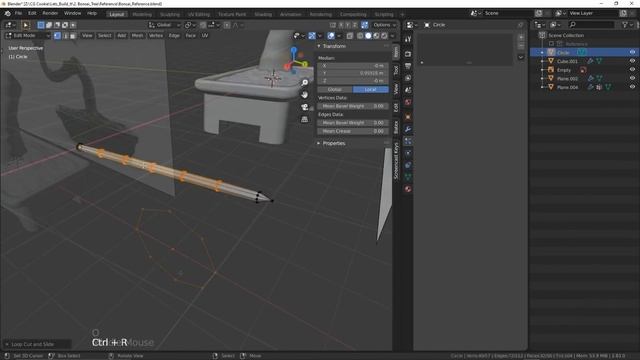Toggle the Reference collection checkbox in outliner
640x360 pixels.
[551, 44]
